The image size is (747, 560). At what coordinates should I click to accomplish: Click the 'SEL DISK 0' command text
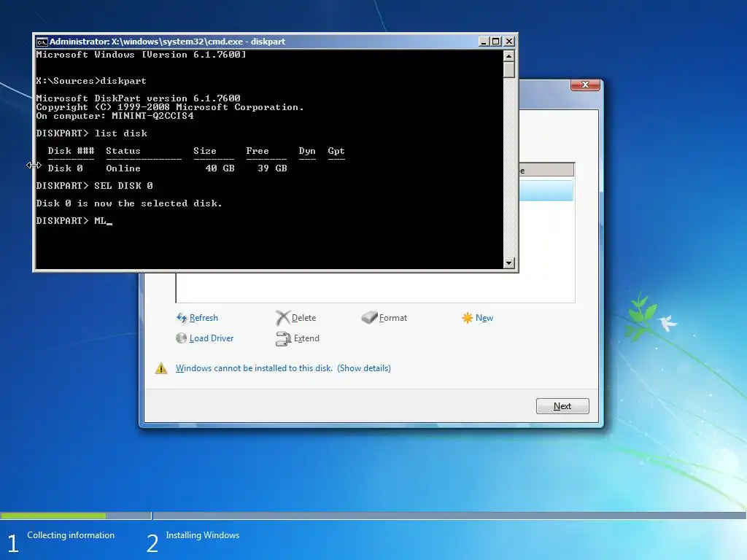(x=123, y=186)
